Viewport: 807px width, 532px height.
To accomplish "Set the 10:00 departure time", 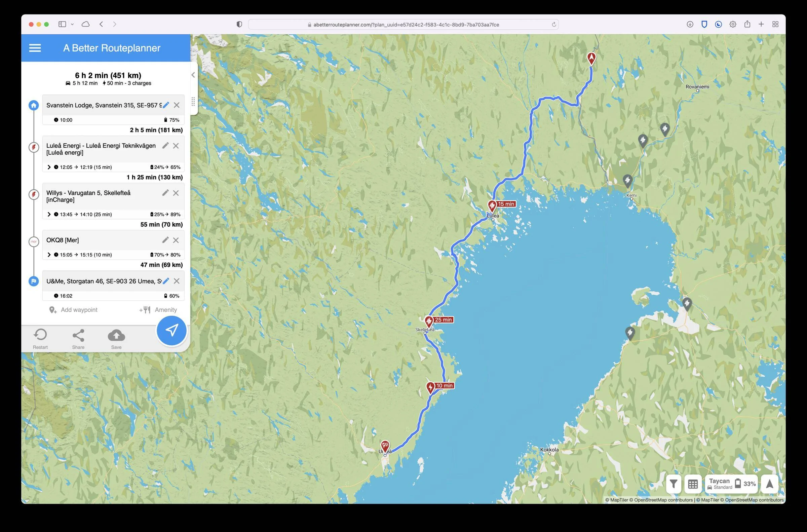I will click(64, 120).
